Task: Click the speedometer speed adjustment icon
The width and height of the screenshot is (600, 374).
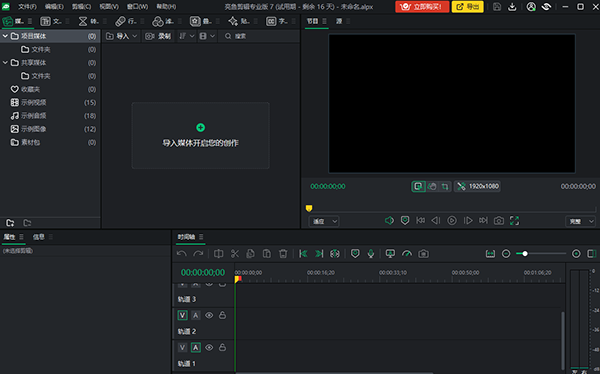Action: coord(407,253)
